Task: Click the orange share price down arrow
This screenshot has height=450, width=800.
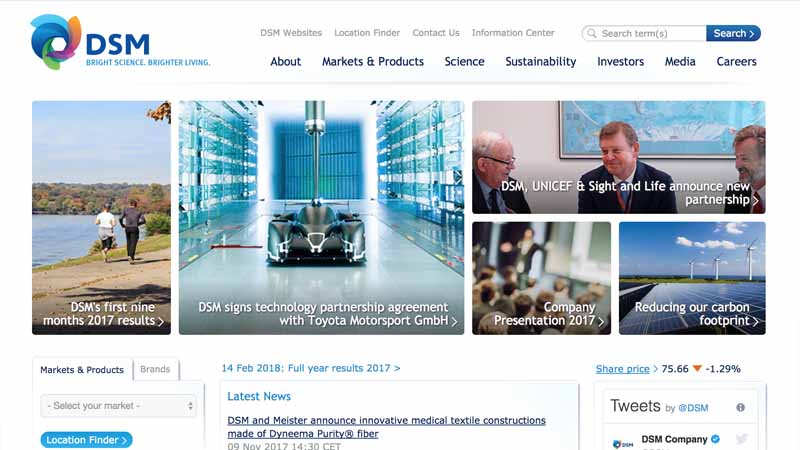Action: pyautogui.click(x=697, y=369)
